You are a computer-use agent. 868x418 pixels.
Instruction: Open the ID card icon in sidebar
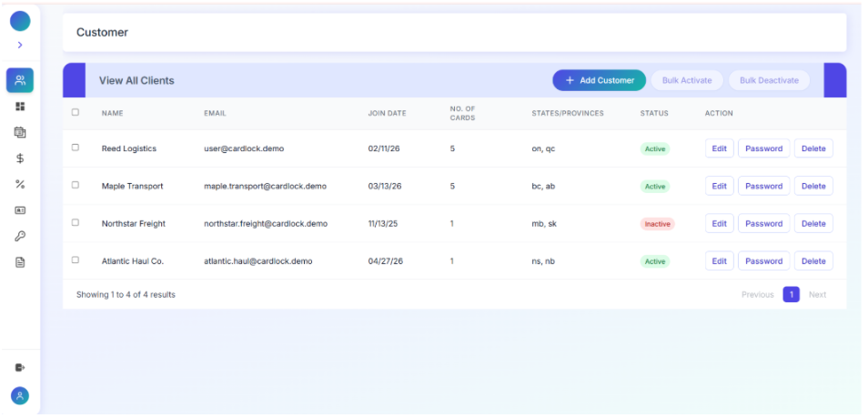[20, 210]
